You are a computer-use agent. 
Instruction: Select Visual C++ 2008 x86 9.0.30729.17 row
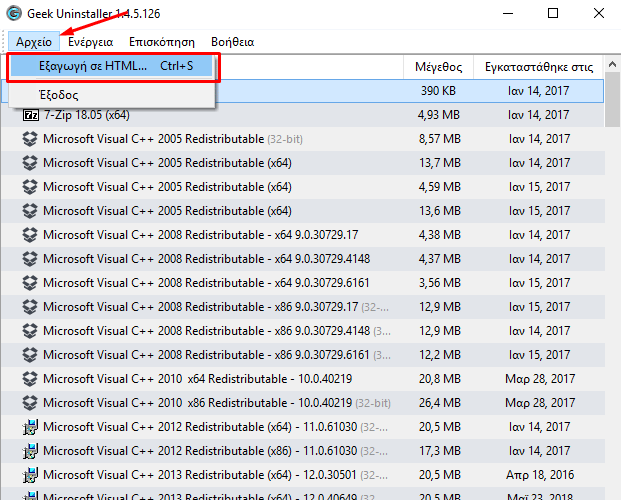click(303, 307)
